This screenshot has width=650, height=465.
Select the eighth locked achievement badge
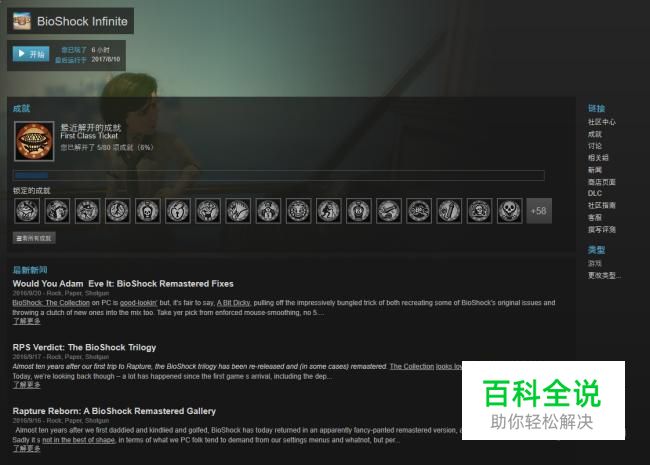[238, 211]
